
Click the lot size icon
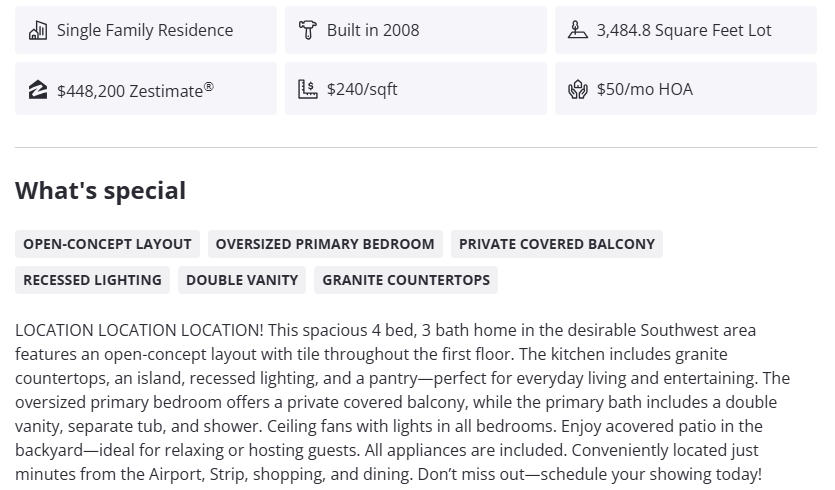point(578,30)
